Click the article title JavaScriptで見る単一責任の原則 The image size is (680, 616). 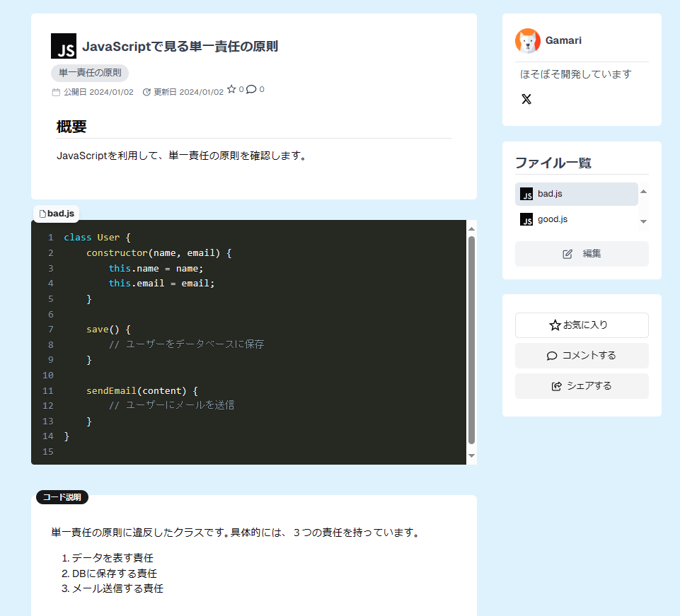tap(180, 47)
